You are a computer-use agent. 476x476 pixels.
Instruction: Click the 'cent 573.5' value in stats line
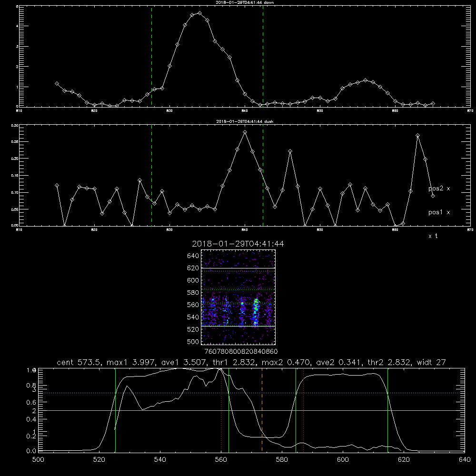click(x=78, y=362)
